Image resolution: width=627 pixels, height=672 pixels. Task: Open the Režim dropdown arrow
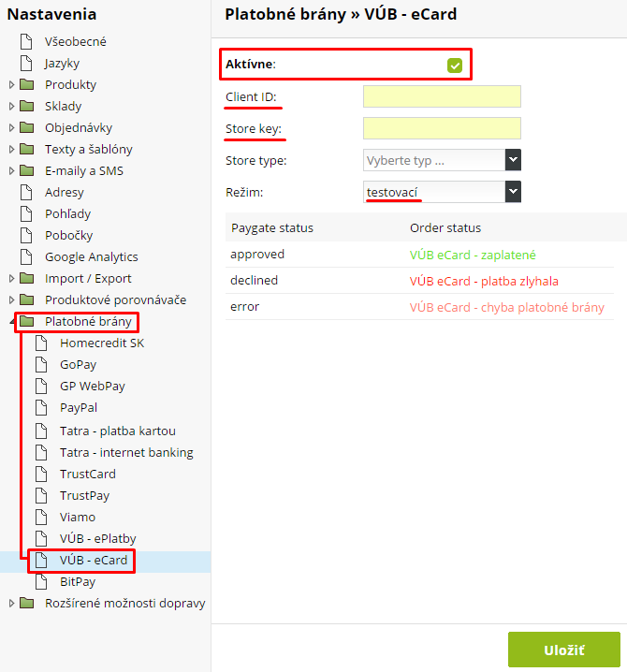(x=513, y=192)
